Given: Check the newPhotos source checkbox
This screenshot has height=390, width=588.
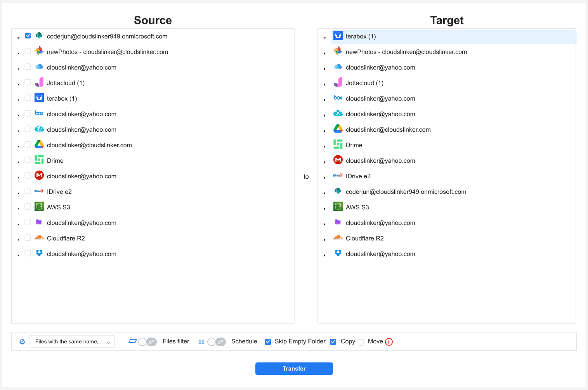Looking at the screenshot, I should coord(28,51).
